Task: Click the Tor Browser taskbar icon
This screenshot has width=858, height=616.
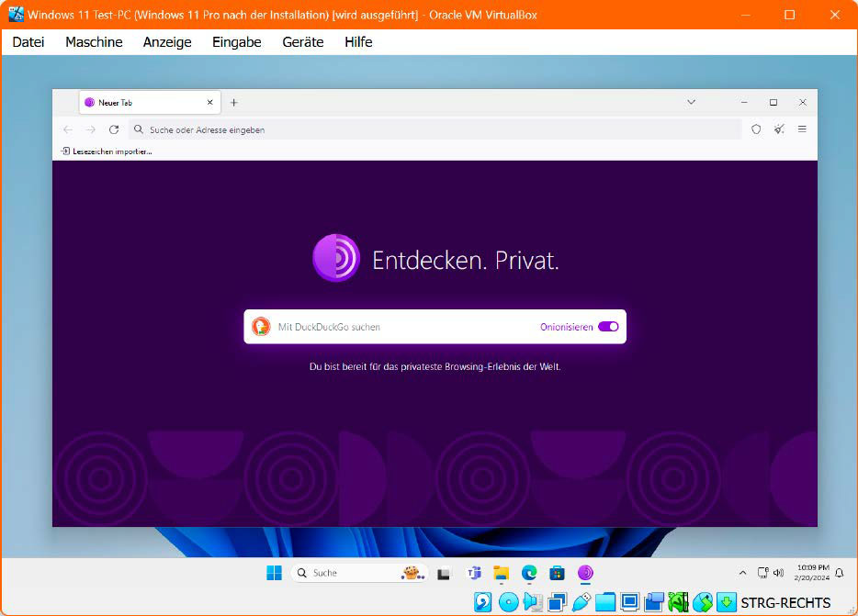Action: pyautogui.click(x=585, y=573)
